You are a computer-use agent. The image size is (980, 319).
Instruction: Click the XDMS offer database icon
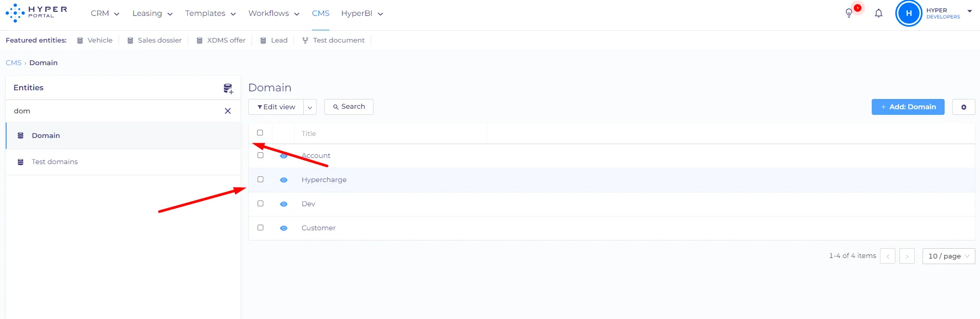tap(200, 41)
